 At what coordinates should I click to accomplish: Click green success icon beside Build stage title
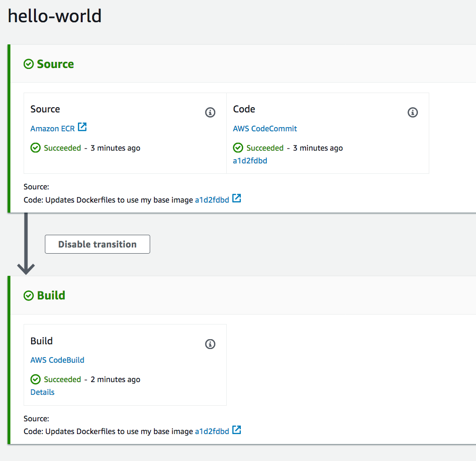[29, 296]
